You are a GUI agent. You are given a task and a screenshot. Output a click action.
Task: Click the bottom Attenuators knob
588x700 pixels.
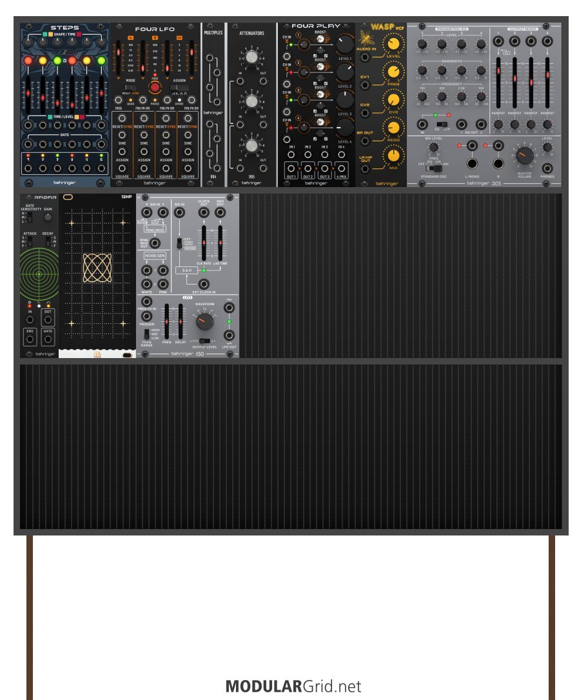coord(251,146)
